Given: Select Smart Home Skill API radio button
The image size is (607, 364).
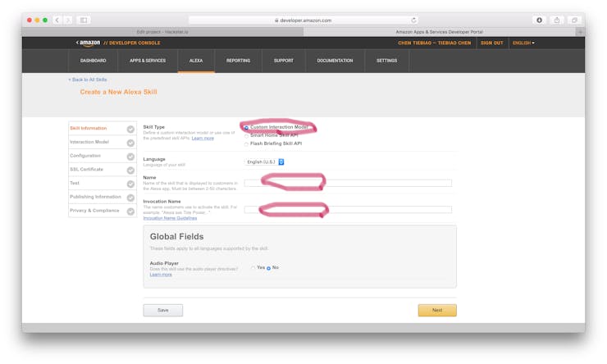Looking at the screenshot, I should coord(246,136).
